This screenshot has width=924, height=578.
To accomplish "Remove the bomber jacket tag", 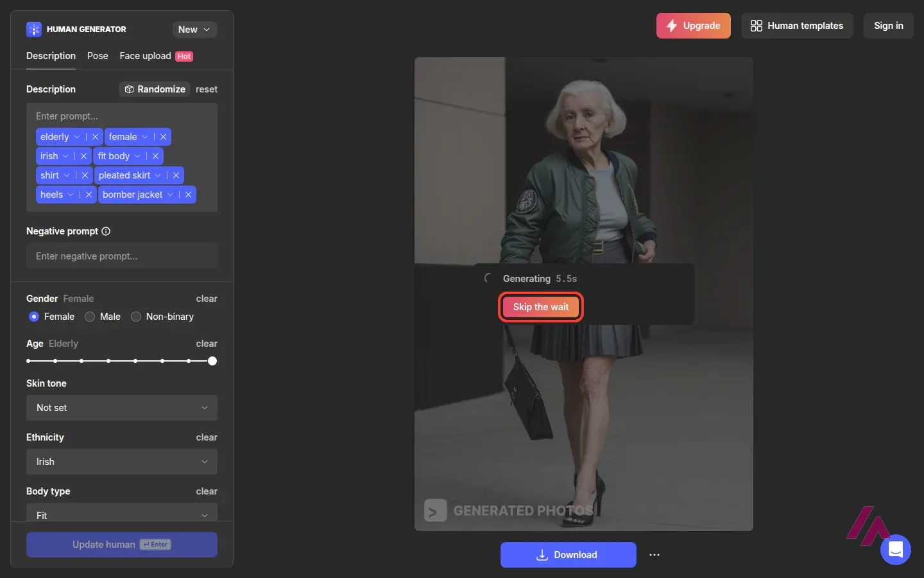I will [188, 195].
